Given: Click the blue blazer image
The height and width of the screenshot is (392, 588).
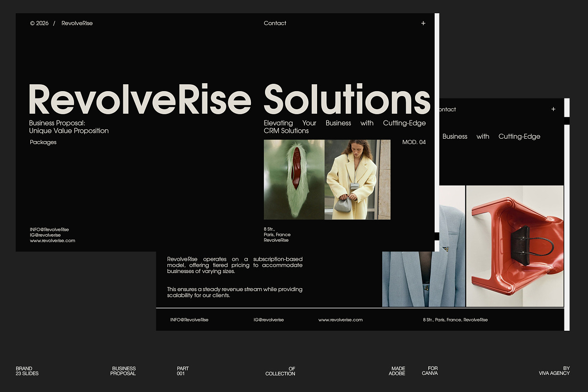Looking at the screenshot, I should point(423,274).
